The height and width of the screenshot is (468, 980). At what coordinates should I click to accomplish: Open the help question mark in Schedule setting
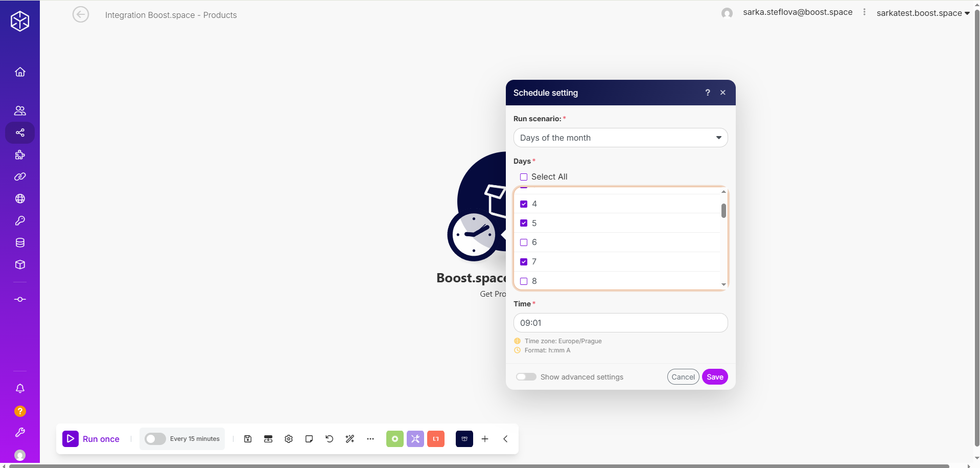coord(708,93)
